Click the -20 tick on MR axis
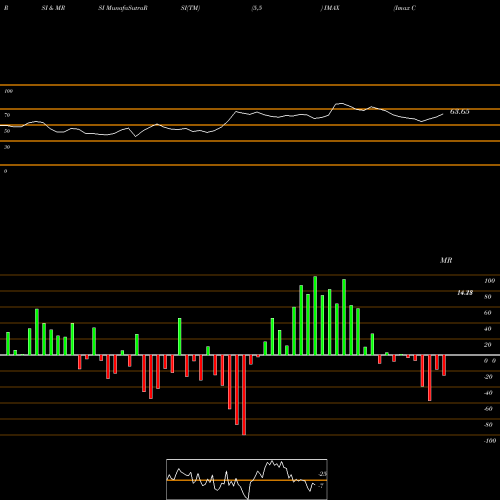Viewport: 500px width, 500px height. (488, 377)
